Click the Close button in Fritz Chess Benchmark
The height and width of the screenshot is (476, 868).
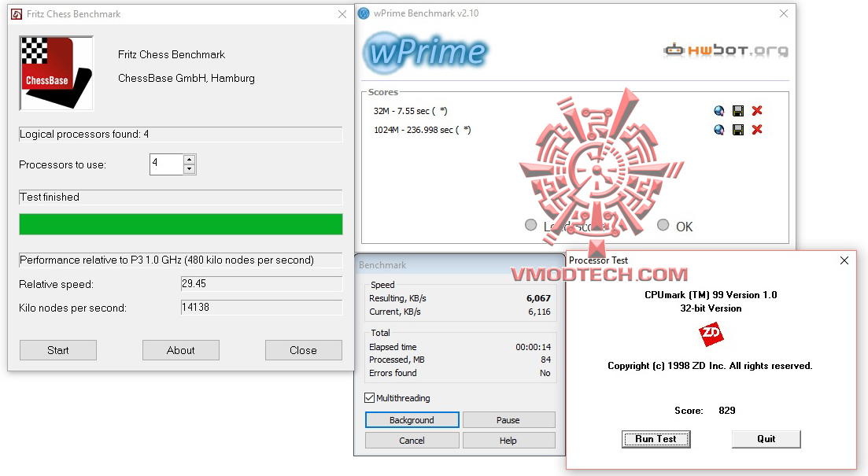click(x=303, y=350)
